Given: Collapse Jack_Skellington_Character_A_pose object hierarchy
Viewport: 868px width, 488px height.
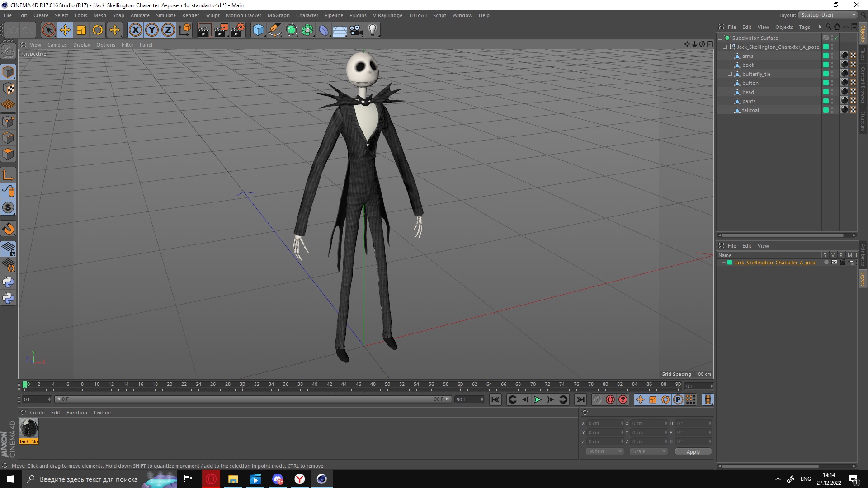Looking at the screenshot, I should click(x=725, y=47).
